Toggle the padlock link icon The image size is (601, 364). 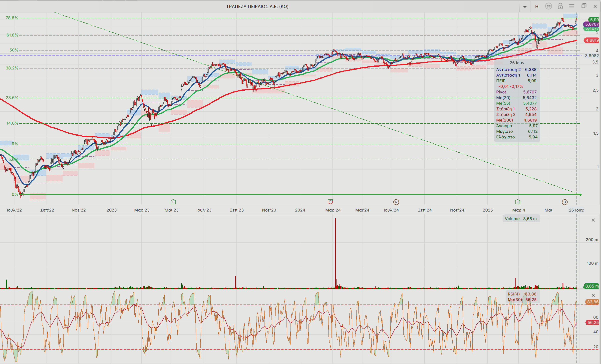[x=560, y=6]
